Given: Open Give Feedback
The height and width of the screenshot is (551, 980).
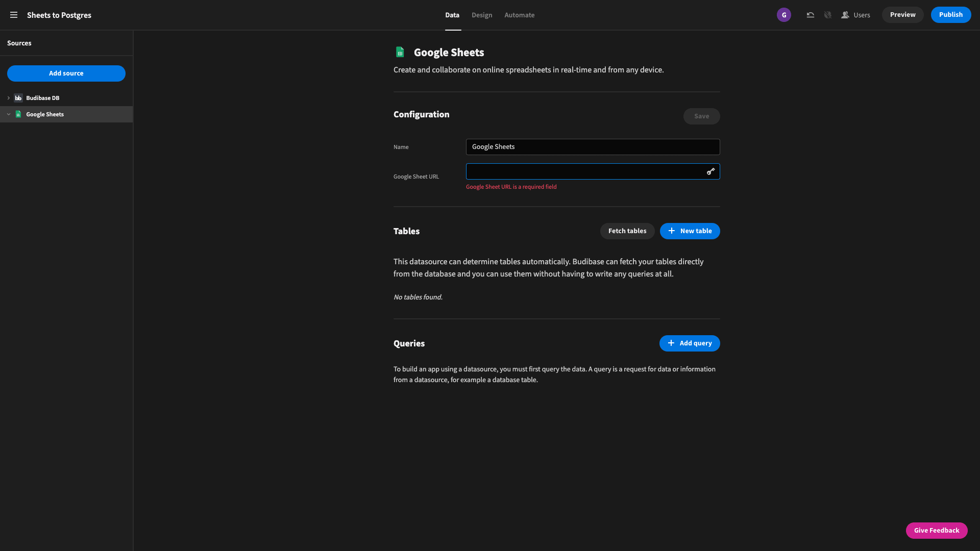Looking at the screenshot, I should (937, 531).
